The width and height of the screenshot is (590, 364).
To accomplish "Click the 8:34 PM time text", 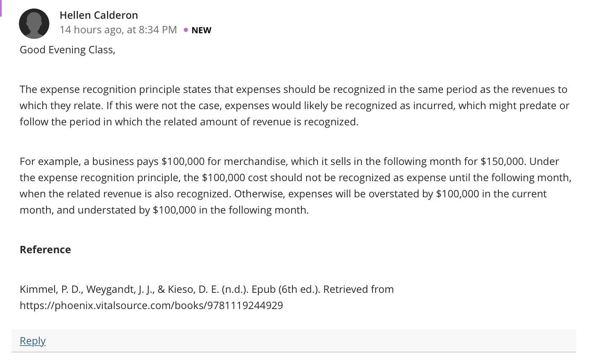I will 158,30.
